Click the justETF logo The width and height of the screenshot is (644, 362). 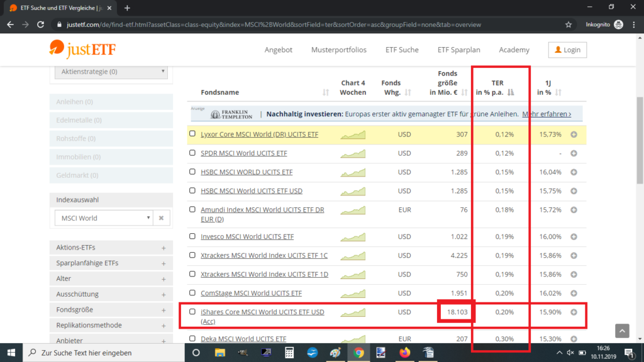point(82,49)
